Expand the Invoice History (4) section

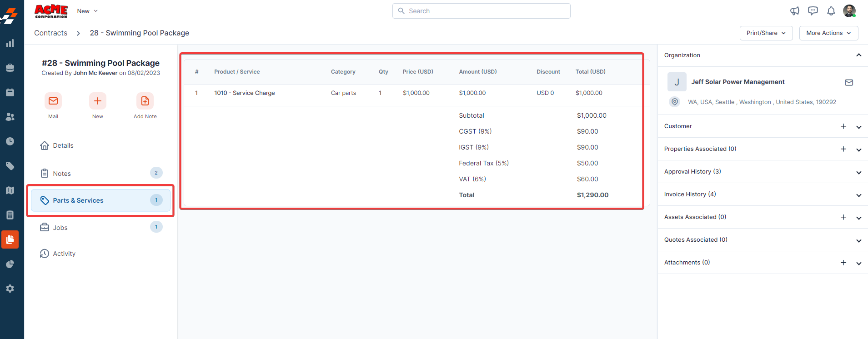point(858,195)
